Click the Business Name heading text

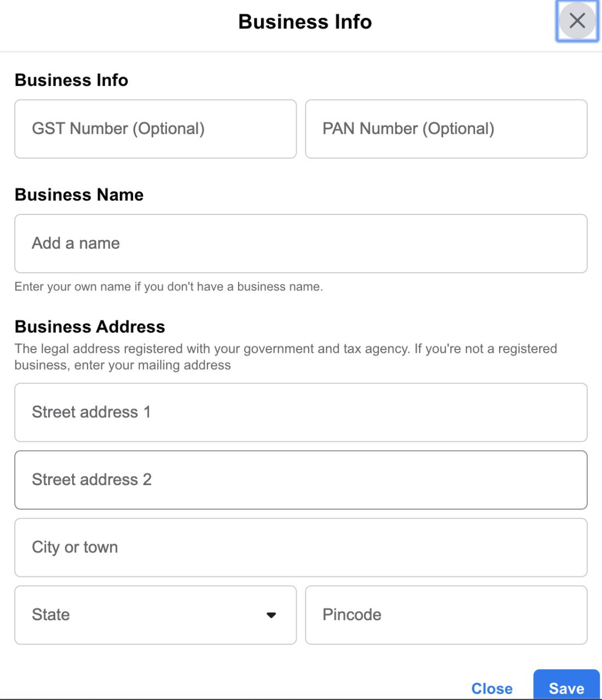(x=79, y=195)
